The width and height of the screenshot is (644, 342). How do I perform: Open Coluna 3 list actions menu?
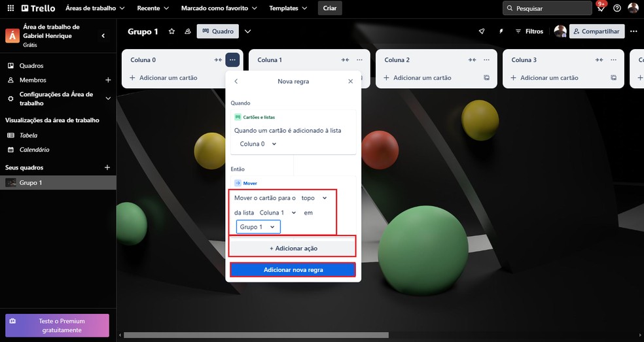coord(614,60)
